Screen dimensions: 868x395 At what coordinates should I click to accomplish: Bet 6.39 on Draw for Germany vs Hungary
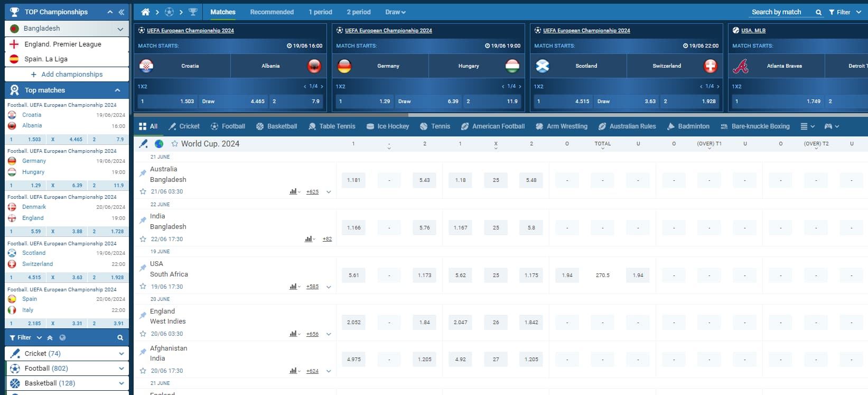(x=429, y=101)
